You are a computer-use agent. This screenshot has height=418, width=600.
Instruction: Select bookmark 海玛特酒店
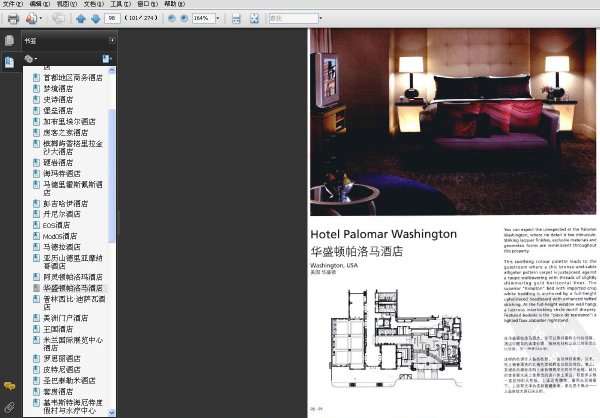[x=62, y=174]
